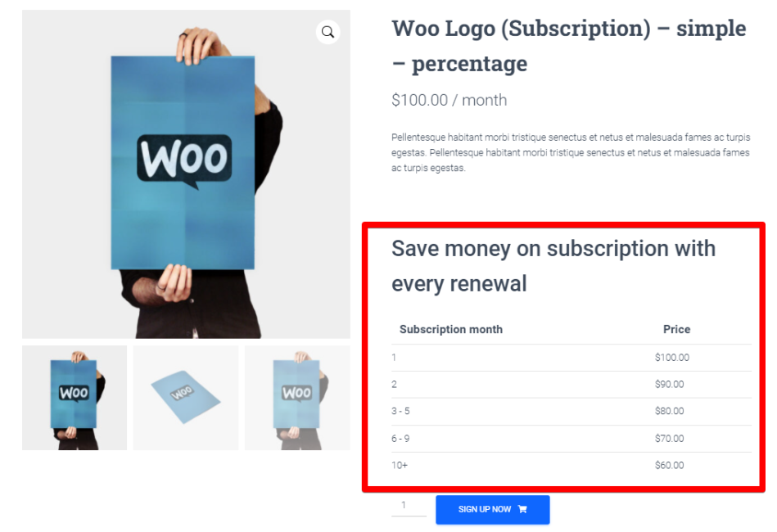The width and height of the screenshot is (777, 532).
Task: Click the Woo Logo (Subscription) product title
Action: tap(568, 46)
